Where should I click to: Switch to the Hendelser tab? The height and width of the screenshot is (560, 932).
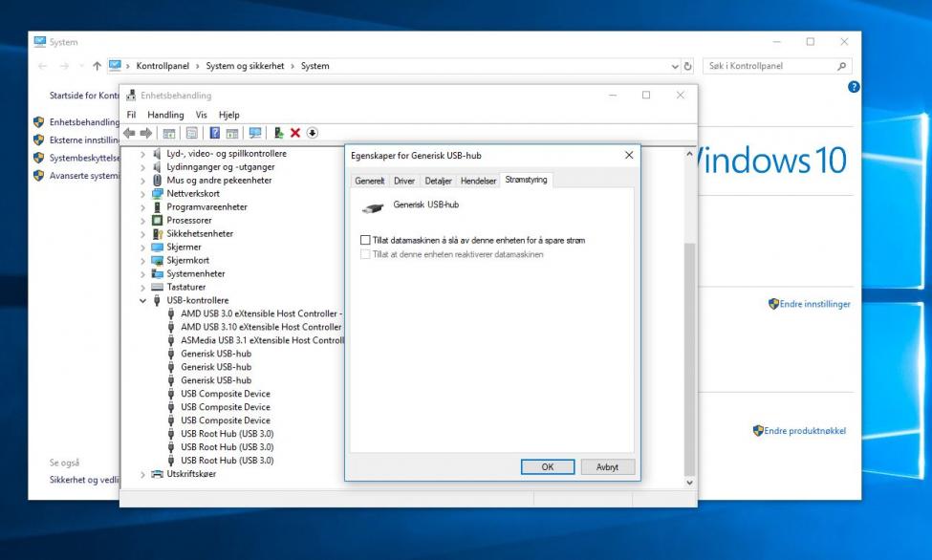(479, 181)
